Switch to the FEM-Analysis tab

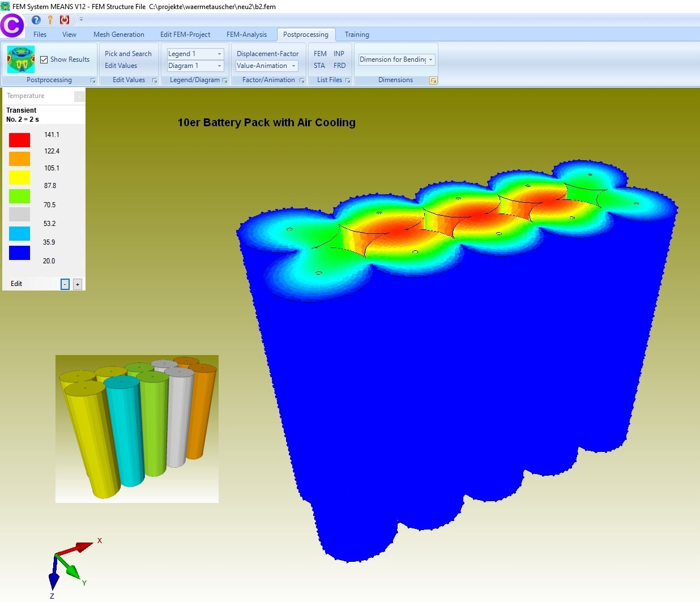(x=246, y=35)
